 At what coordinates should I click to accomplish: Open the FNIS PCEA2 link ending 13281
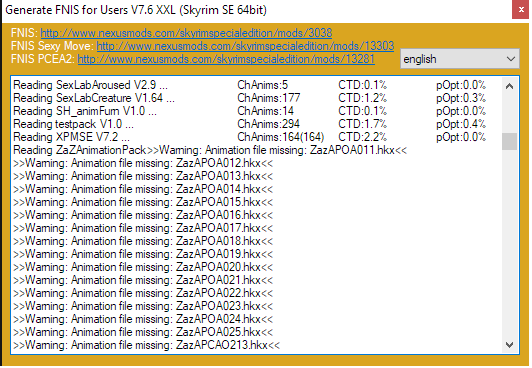[226, 59]
